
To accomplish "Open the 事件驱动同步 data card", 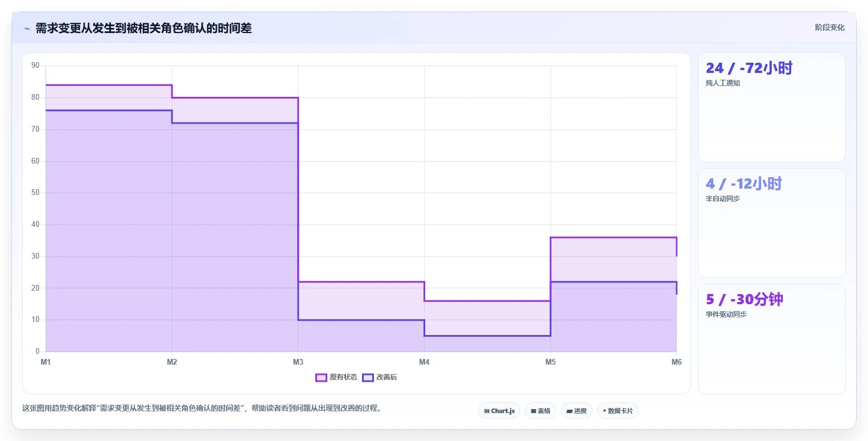I will click(x=771, y=339).
